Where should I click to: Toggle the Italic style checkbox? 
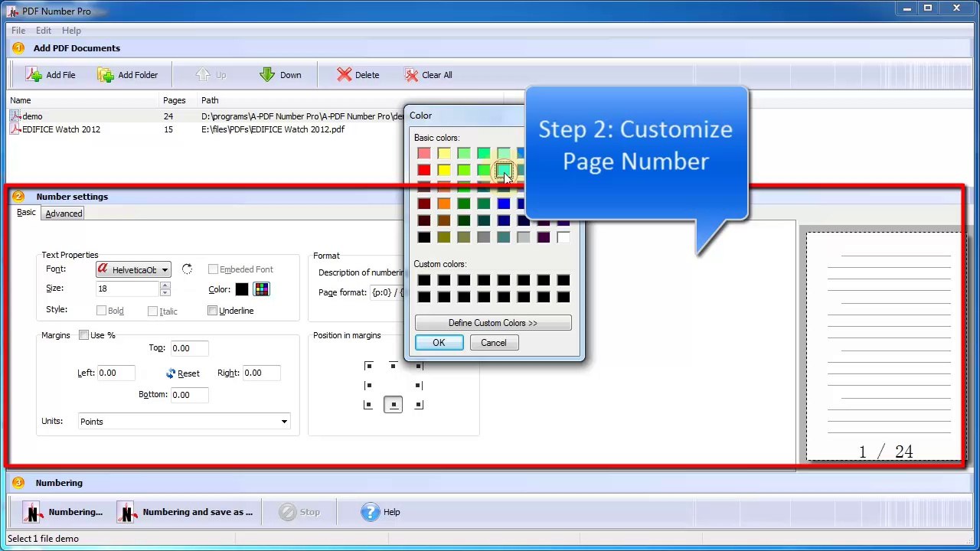tap(153, 311)
